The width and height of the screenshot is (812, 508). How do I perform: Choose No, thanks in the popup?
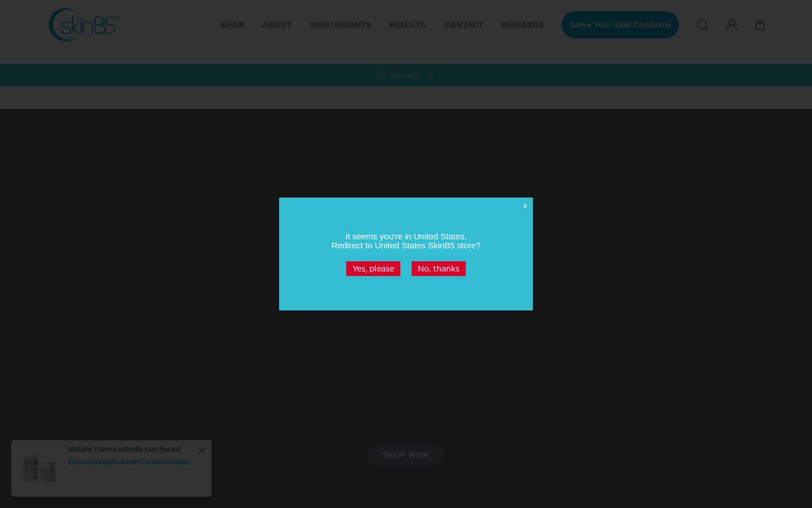[x=439, y=269]
